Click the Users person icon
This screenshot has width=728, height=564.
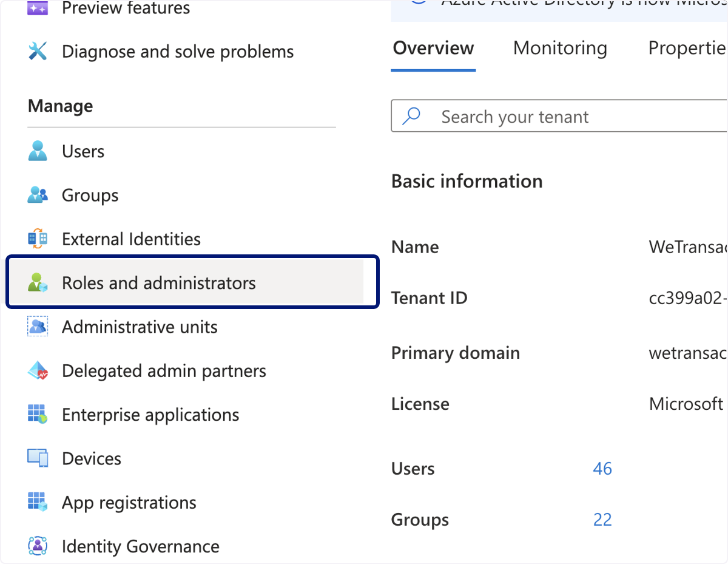point(38,151)
